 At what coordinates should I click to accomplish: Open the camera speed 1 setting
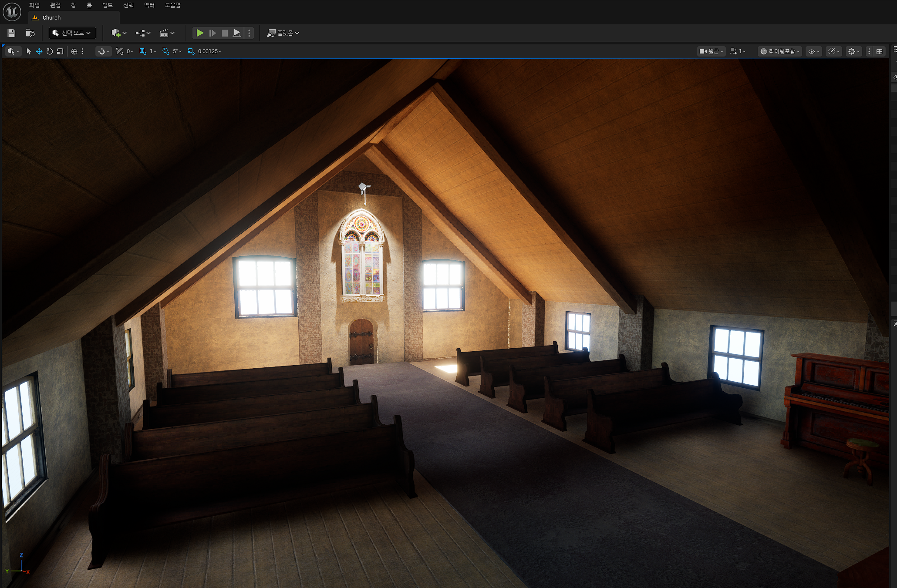(x=737, y=51)
